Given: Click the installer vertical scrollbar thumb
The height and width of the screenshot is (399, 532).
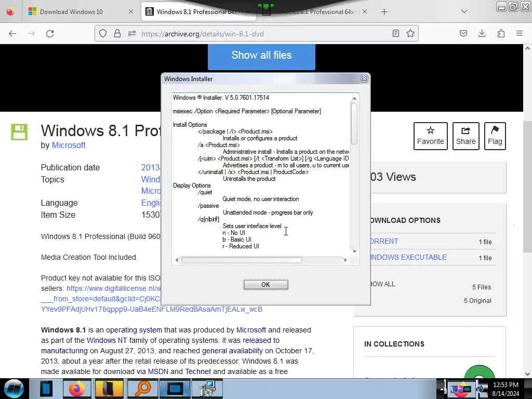Looking at the screenshot, I should point(354,124).
